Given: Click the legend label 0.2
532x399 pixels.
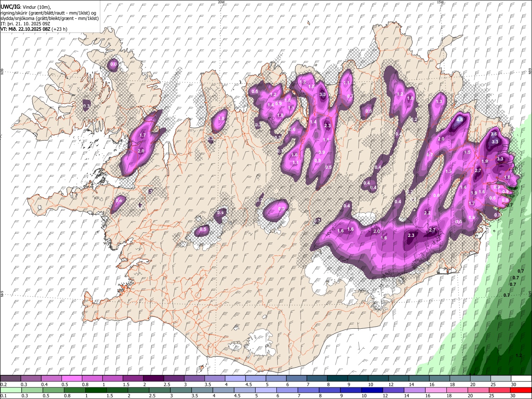Looking at the screenshot, I should click(3, 384).
